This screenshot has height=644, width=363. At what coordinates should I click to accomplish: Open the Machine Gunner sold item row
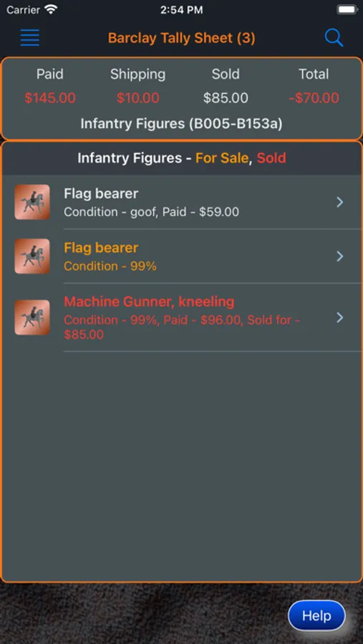181,317
